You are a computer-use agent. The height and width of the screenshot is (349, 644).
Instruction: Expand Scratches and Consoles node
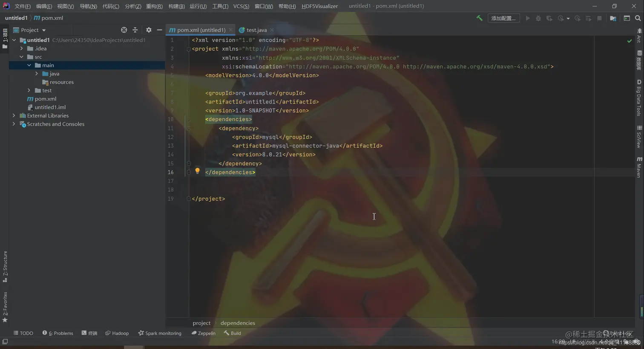tap(14, 124)
